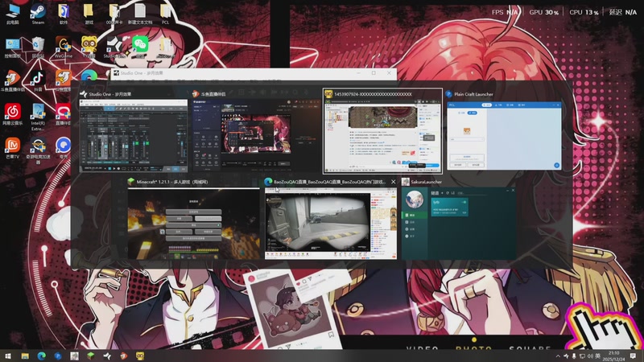Open the 000声卡 folder on desktop
Viewport: 644px width, 362px height.
click(114, 14)
